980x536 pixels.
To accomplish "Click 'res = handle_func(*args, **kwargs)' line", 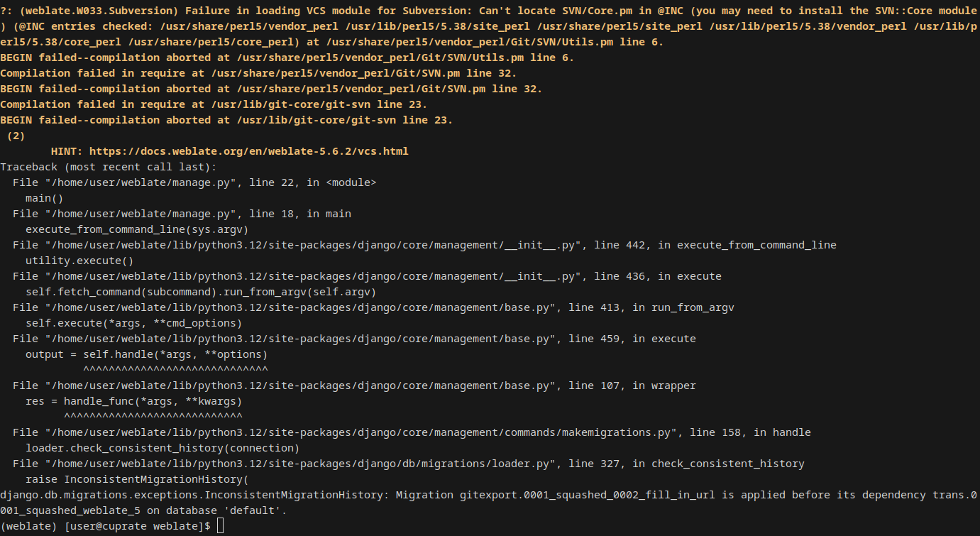I will 134,401.
